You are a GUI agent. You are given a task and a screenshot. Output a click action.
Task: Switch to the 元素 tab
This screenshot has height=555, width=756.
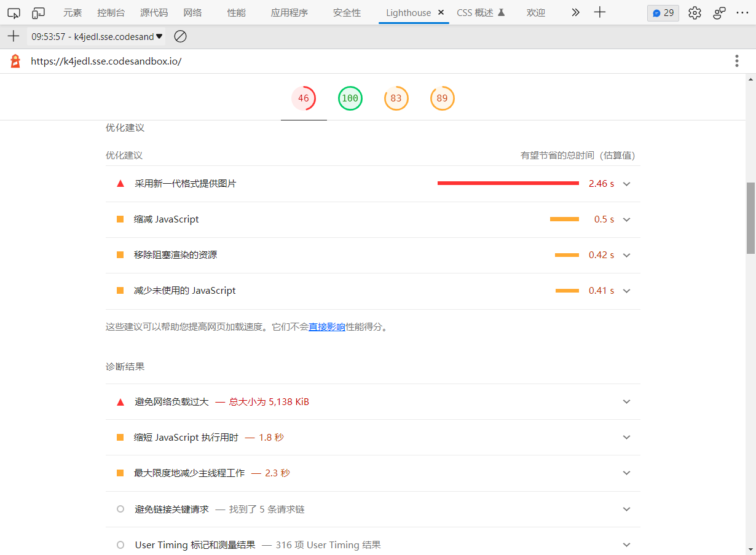click(73, 13)
